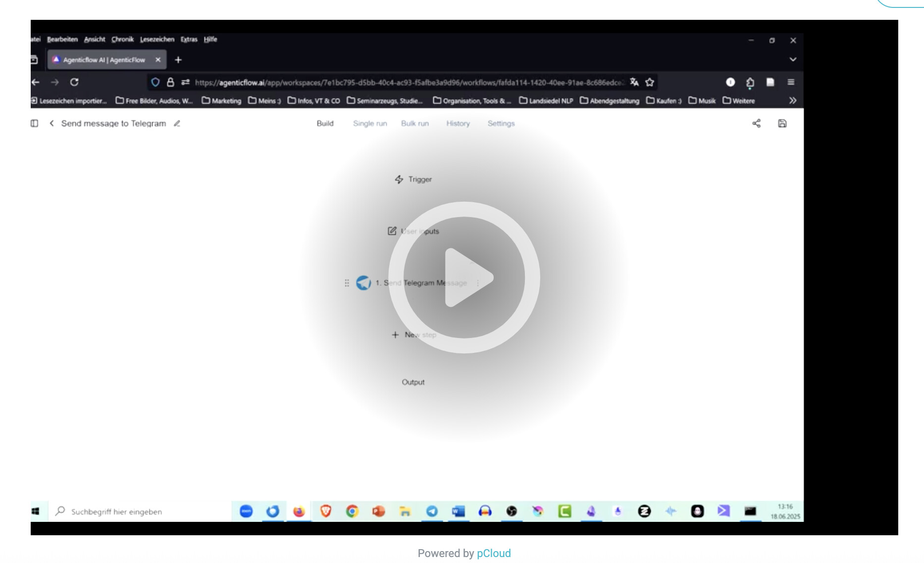Open the Lesezeichen menu
Screen dimensions: 924x563
[x=157, y=39]
